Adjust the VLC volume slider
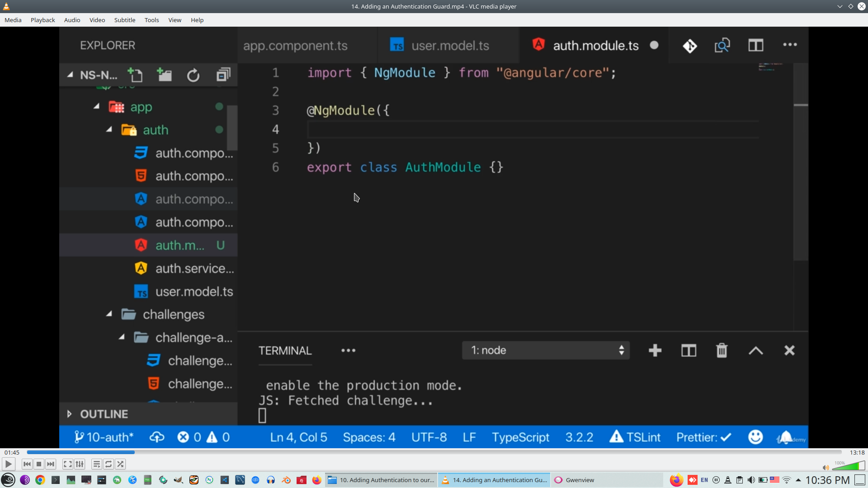Viewport: 868px width, 488px height. click(x=848, y=466)
